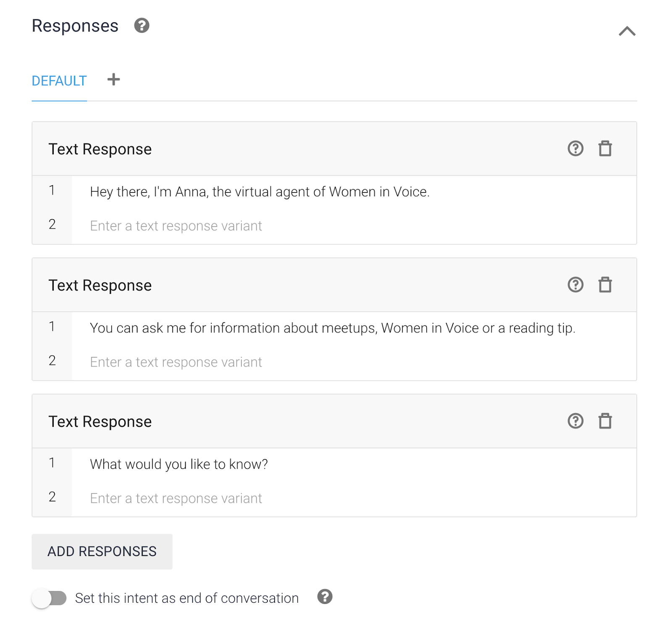Select the DEFAULT responses tab
The image size is (672, 625).
pos(59,81)
